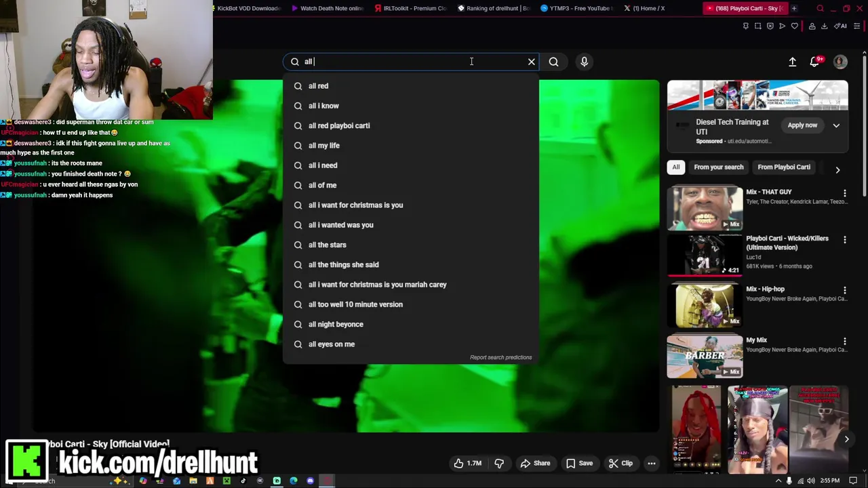868x488 pixels.
Task: Pick 'all night beyonce' suggestion
Action: pos(411,324)
